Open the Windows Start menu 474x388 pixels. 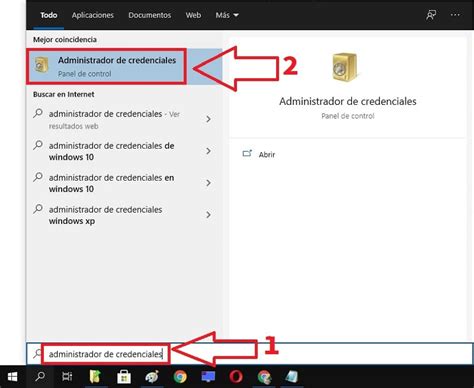tap(12, 377)
